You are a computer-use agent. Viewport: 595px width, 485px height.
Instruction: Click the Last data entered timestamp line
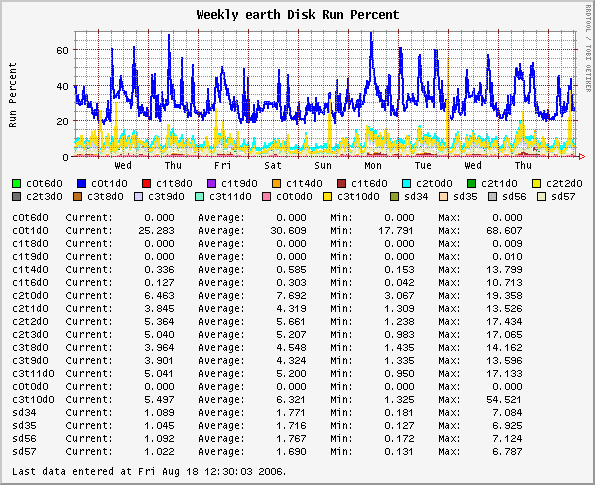coord(149,472)
